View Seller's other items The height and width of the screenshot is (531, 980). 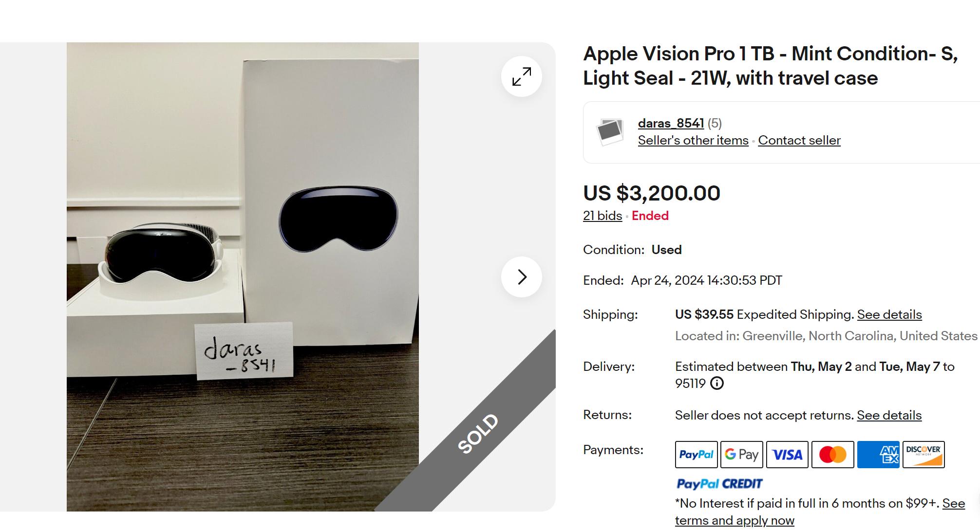click(693, 141)
